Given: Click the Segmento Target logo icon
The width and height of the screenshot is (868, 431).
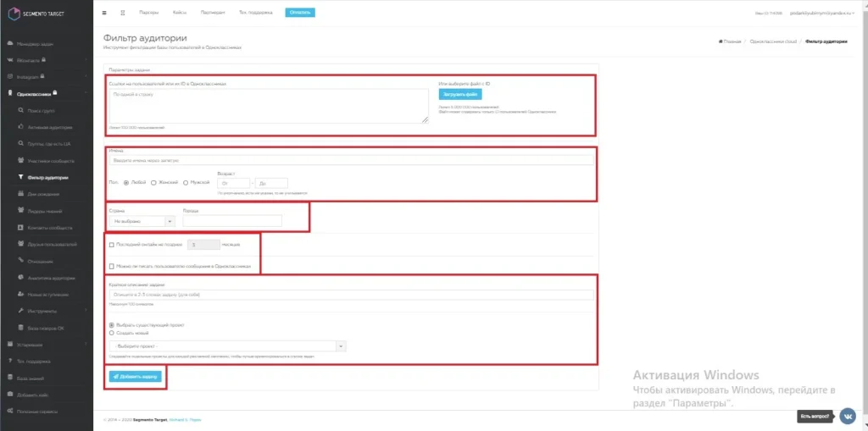Looking at the screenshot, I should point(14,14).
